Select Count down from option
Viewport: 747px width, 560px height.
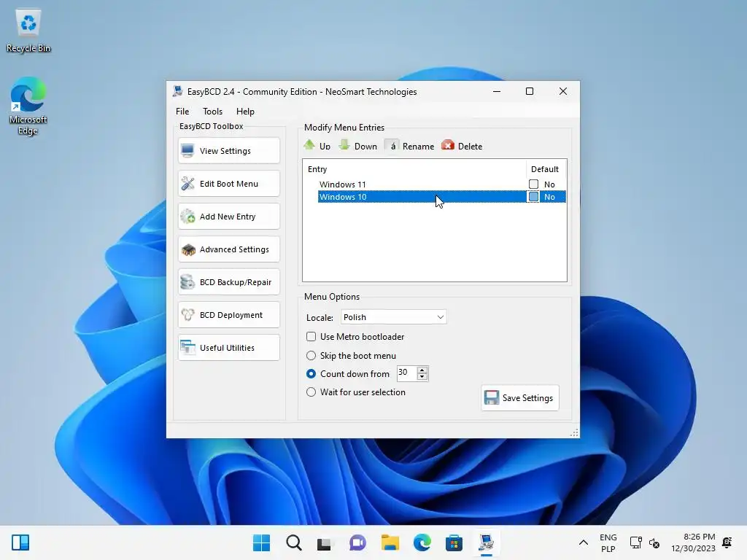(311, 374)
